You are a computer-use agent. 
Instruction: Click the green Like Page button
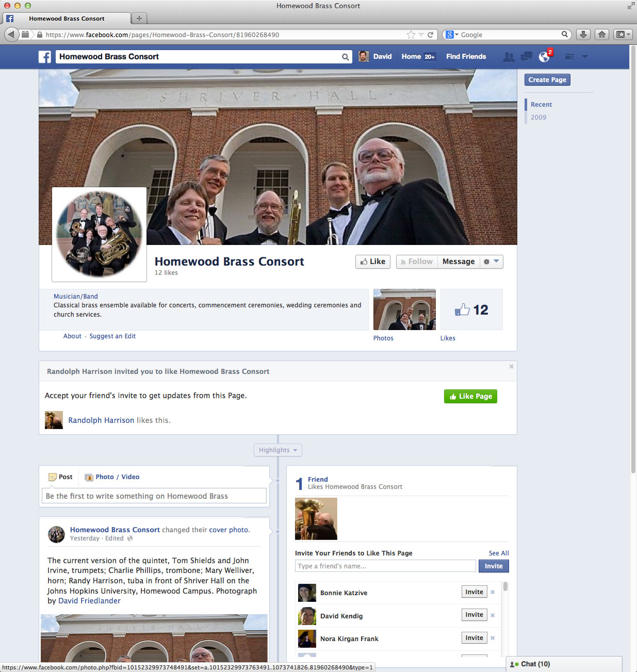point(470,396)
